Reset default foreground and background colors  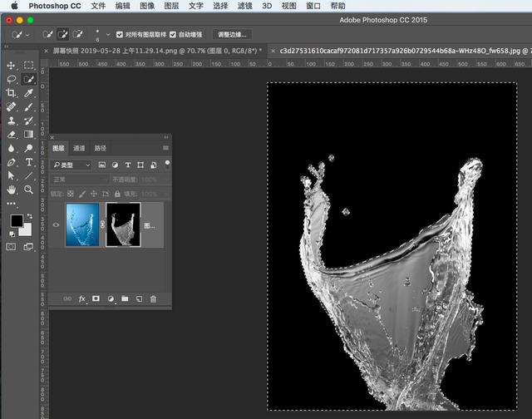click(x=12, y=234)
